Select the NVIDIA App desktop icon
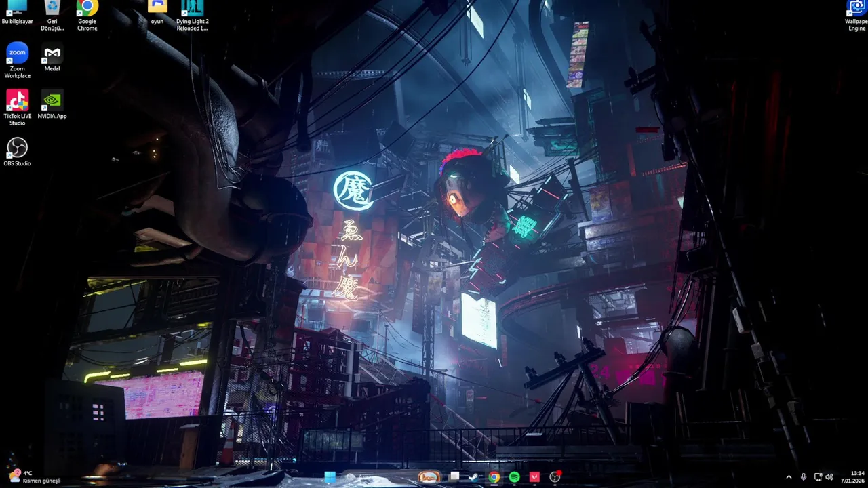868x488 pixels. 52,104
